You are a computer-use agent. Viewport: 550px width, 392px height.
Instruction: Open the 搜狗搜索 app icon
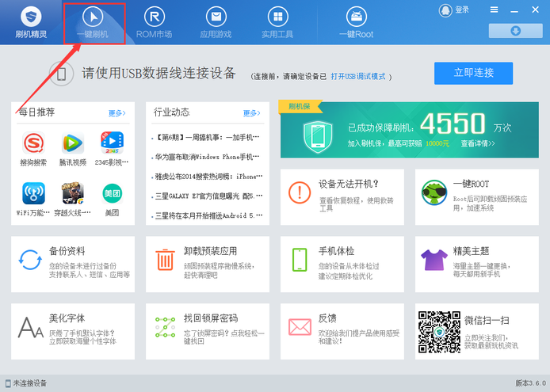click(33, 143)
